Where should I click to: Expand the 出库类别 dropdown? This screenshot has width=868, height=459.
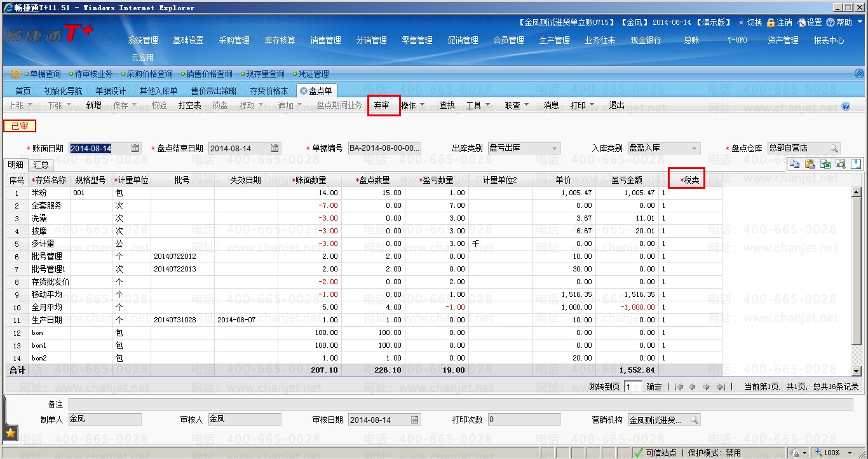554,148
